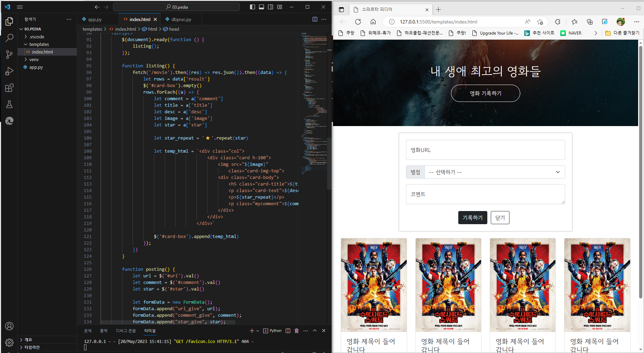Kill terminal with trash icon

[x=297, y=331]
